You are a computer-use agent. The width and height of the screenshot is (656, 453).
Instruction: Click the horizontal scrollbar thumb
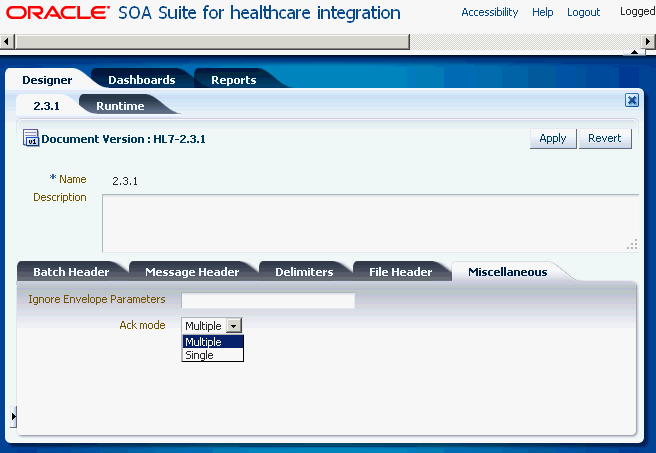pos(212,42)
